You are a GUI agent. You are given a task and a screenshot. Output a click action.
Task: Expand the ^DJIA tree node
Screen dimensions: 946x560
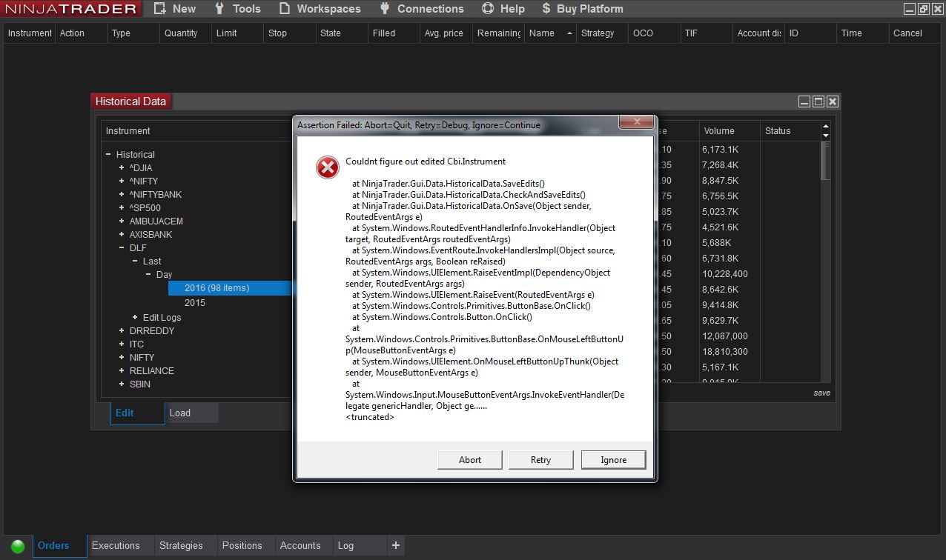click(x=122, y=168)
